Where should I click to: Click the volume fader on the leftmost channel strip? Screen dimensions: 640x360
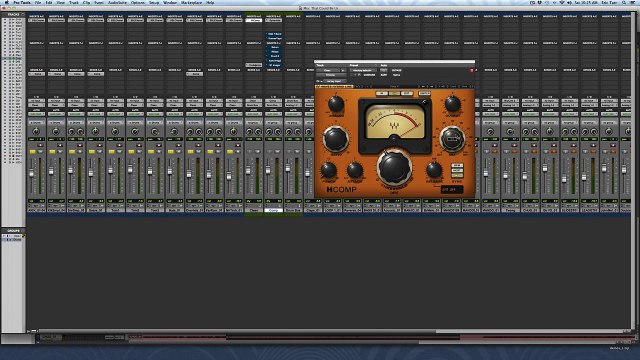(x=31, y=174)
